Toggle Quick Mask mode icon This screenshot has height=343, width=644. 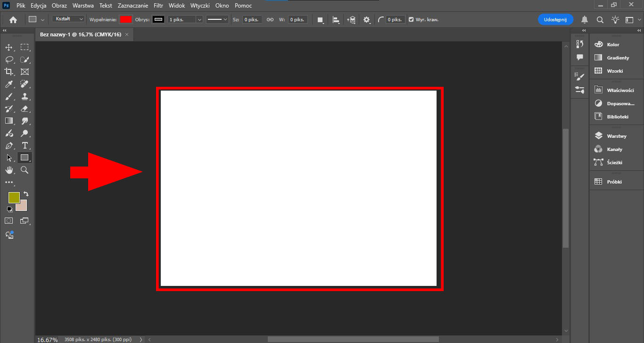pyautogui.click(x=8, y=220)
